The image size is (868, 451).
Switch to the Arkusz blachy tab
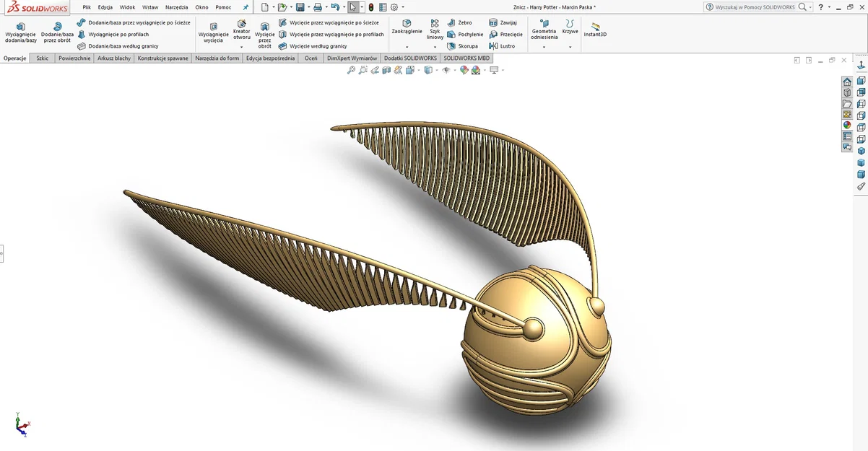point(115,58)
